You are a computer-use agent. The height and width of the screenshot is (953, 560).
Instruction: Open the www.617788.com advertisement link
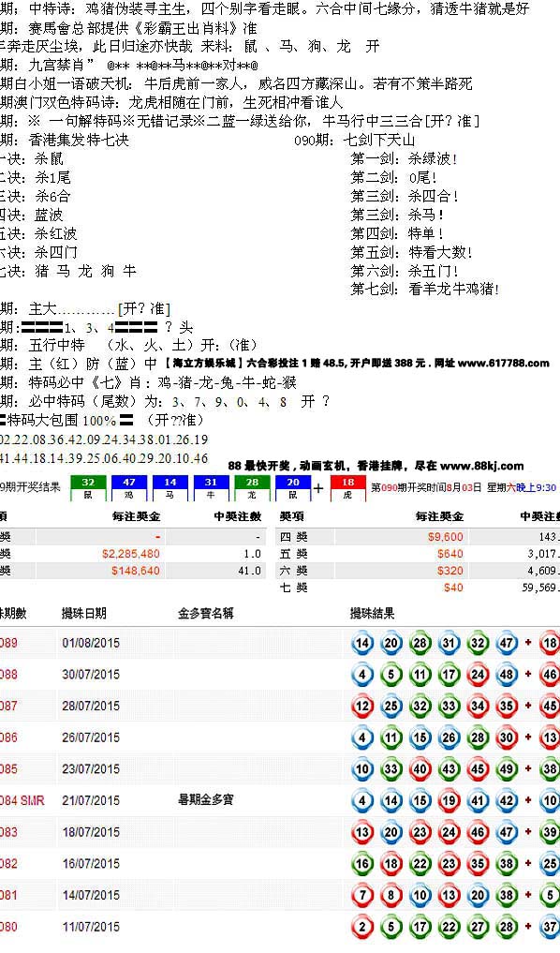(x=503, y=363)
